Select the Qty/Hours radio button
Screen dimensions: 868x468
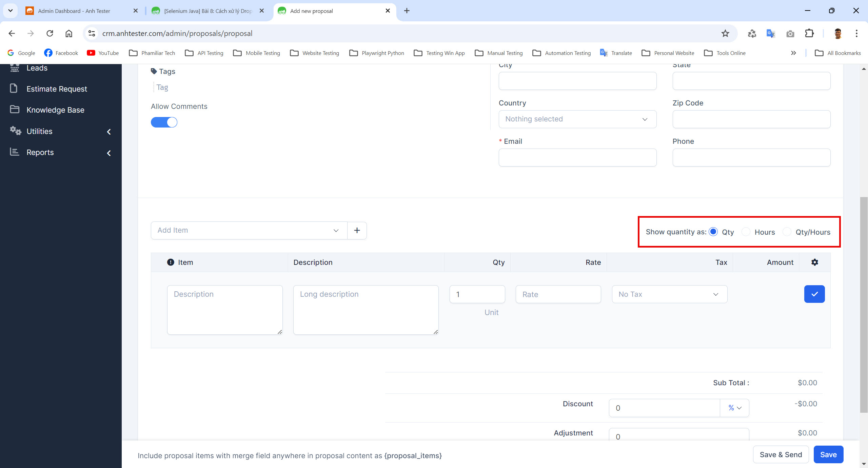point(787,232)
